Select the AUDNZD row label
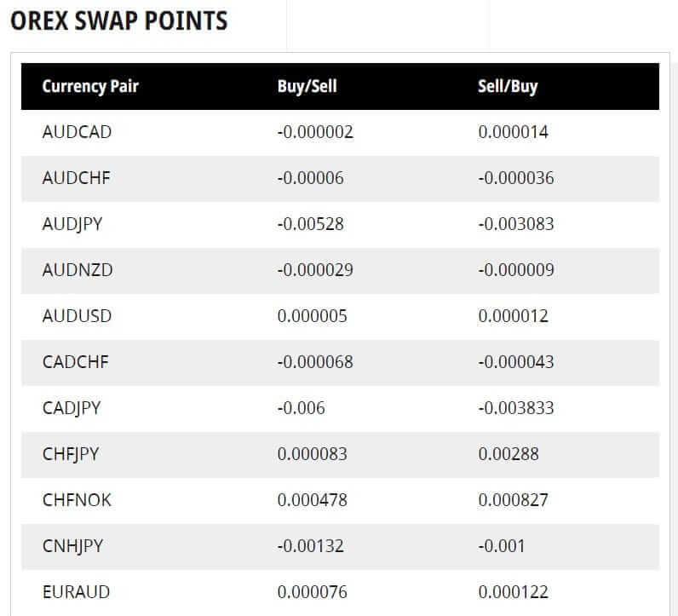Screen dimensions: 678x616 (78, 270)
